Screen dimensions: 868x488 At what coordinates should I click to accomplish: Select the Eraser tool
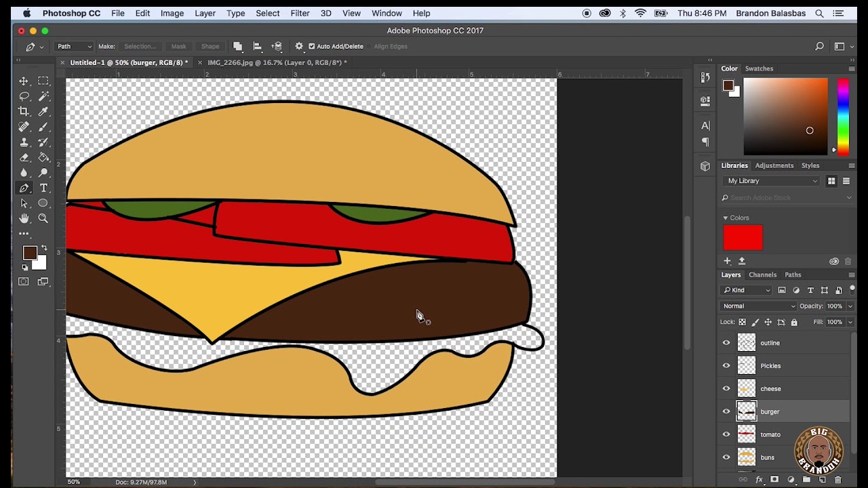pyautogui.click(x=24, y=157)
